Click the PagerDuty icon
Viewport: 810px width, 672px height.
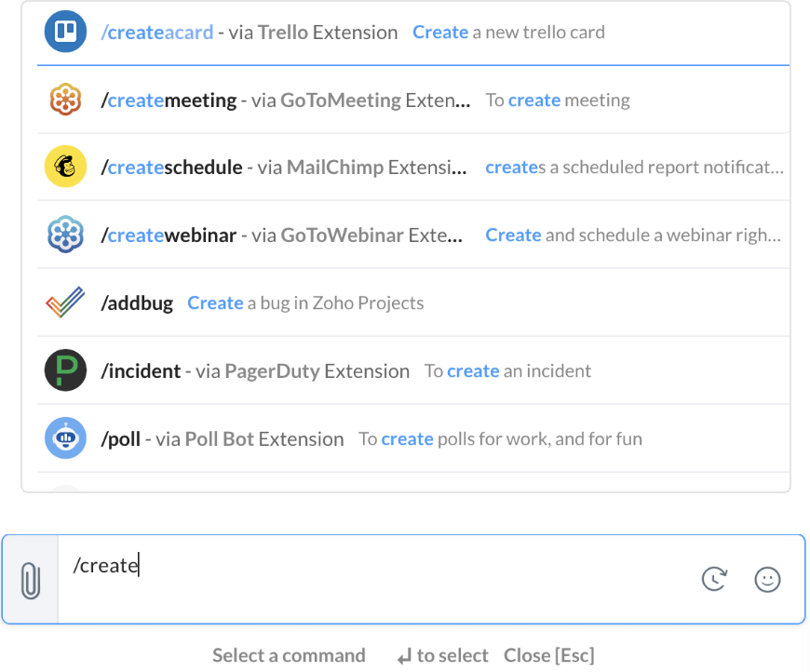(x=65, y=371)
